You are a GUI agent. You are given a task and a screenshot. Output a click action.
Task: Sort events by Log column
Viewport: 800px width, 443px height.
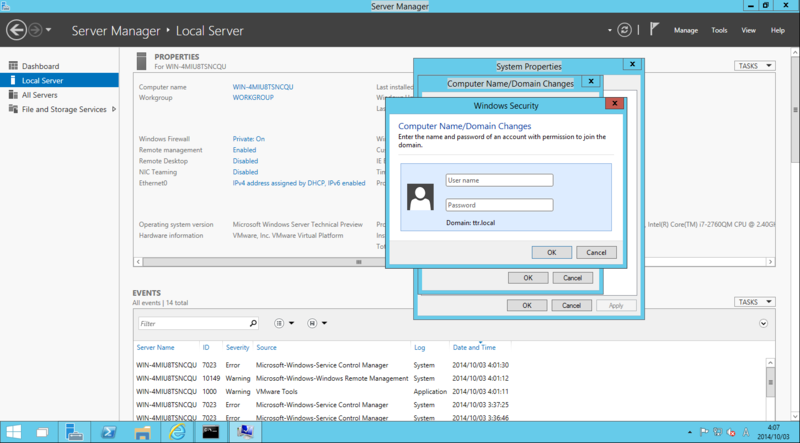click(x=419, y=347)
